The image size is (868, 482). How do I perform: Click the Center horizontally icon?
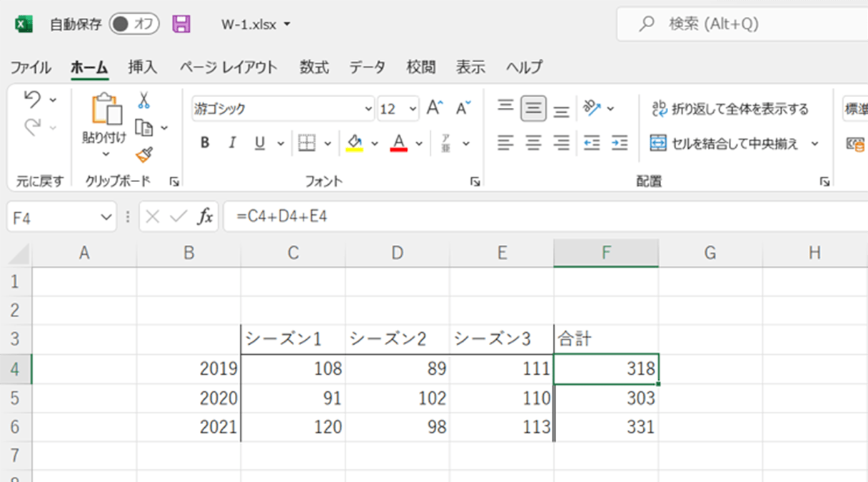point(533,143)
